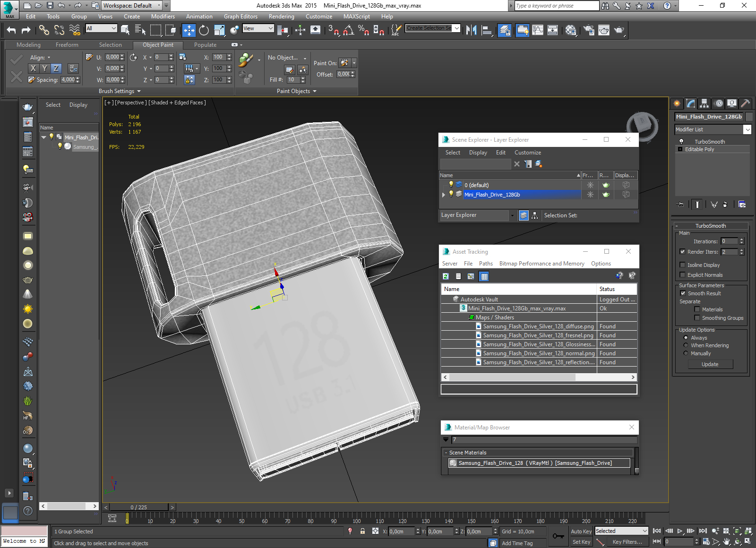Open Select by Name tool
756x548 pixels.
coord(140,30)
